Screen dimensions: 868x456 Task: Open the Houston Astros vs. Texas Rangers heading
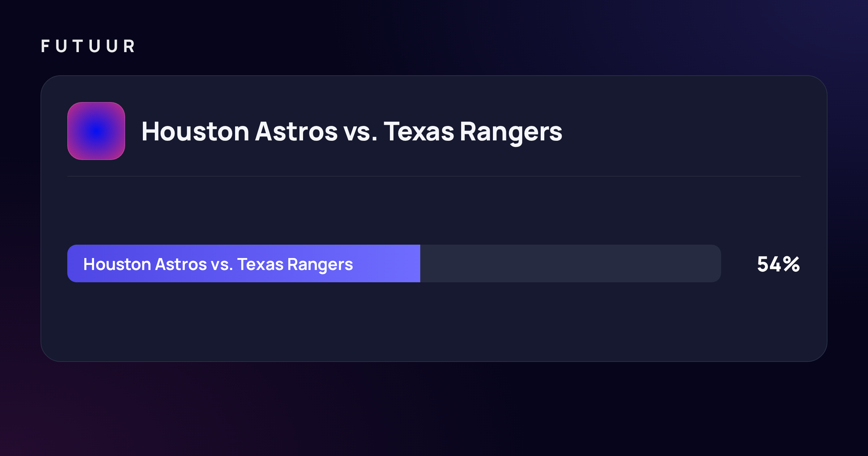pyautogui.click(x=352, y=132)
